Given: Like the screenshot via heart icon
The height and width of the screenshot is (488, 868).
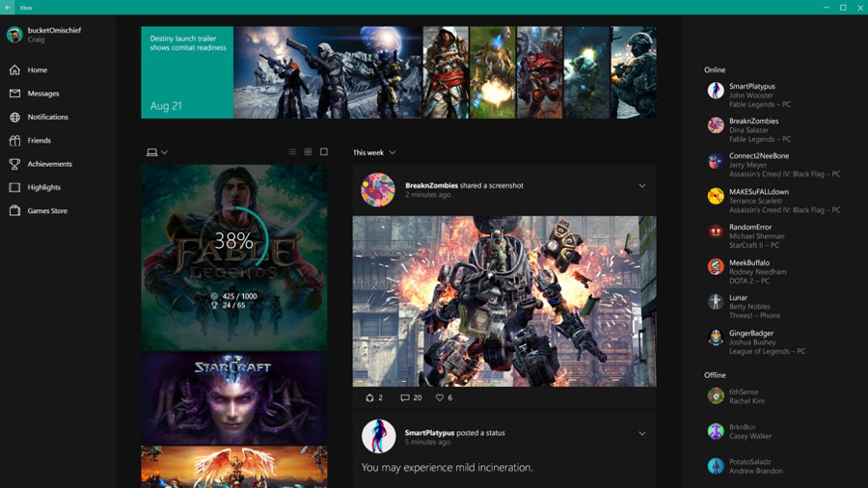Looking at the screenshot, I should pos(440,397).
